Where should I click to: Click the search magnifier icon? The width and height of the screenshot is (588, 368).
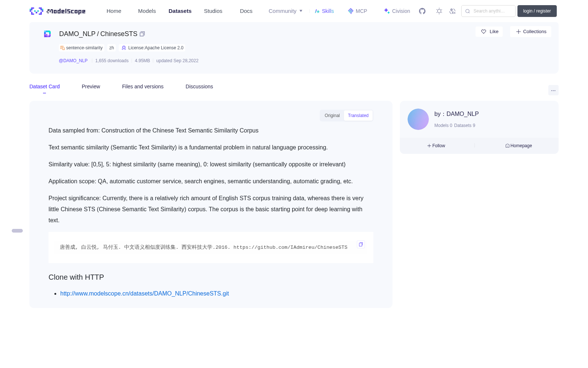tap(467, 11)
